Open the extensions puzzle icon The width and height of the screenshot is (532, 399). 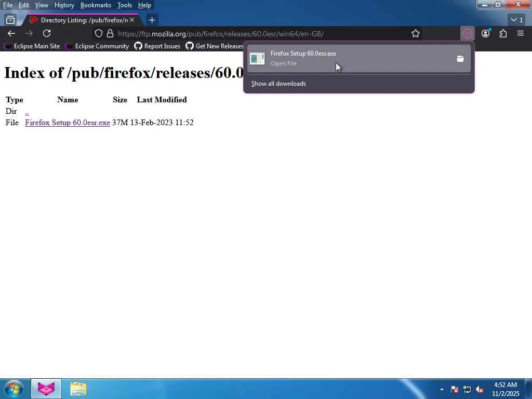[503, 33]
